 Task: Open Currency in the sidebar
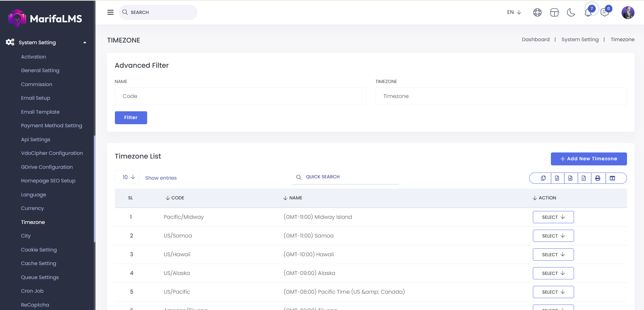point(32,208)
